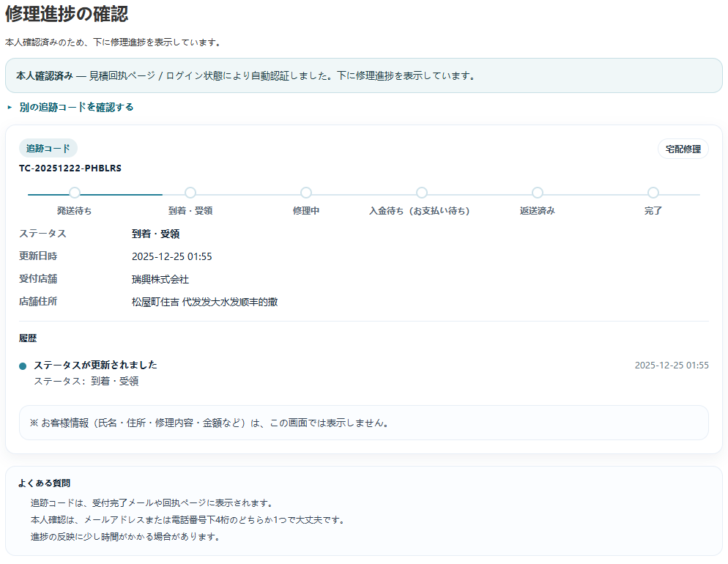728x564 pixels.
Task: Click the 発送待ち step circle
Action: click(75, 193)
